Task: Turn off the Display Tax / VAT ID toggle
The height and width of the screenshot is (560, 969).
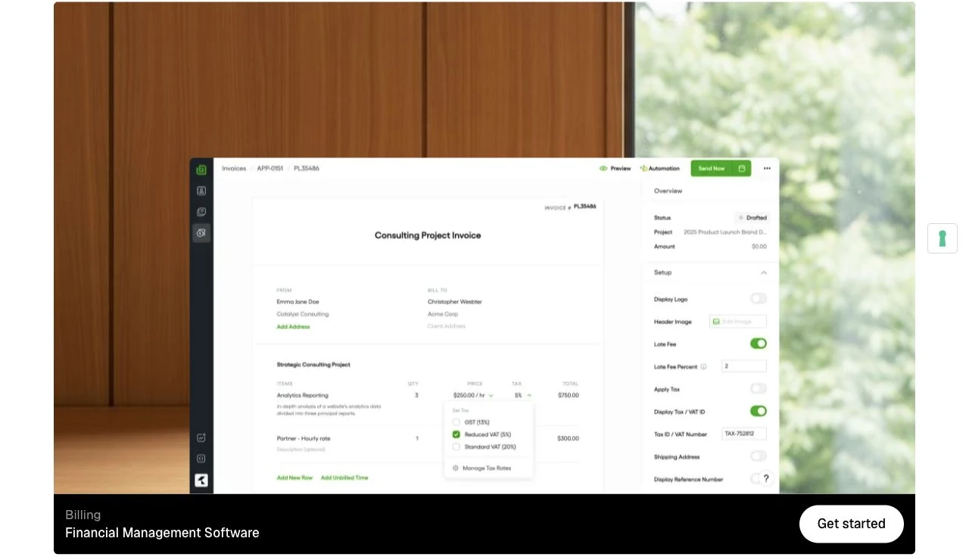Action: (x=759, y=411)
